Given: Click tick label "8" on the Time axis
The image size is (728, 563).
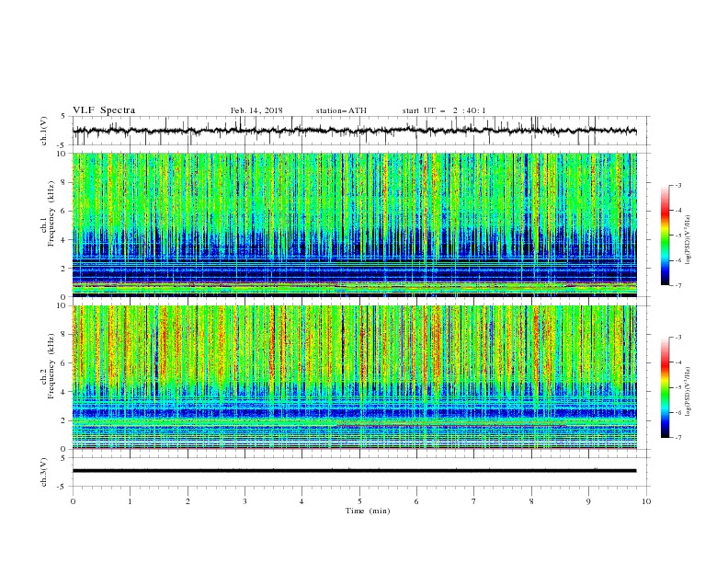Looking at the screenshot, I should pyautogui.click(x=531, y=501).
